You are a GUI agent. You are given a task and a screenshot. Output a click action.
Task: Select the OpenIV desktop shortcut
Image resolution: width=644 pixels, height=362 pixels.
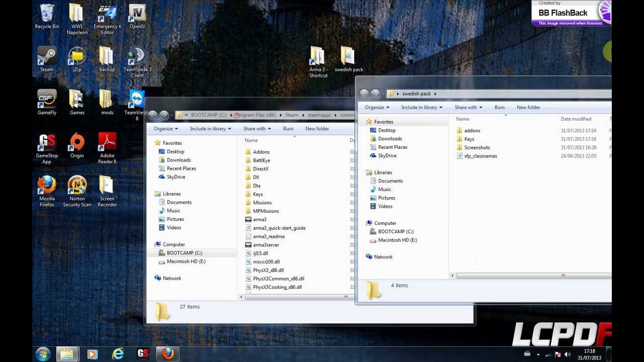[x=137, y=17]
